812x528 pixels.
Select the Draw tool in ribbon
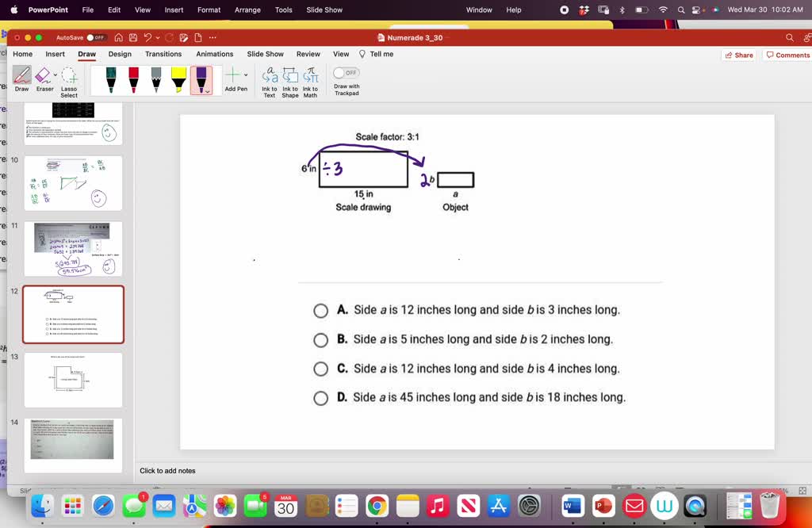(x=21, y=80)
